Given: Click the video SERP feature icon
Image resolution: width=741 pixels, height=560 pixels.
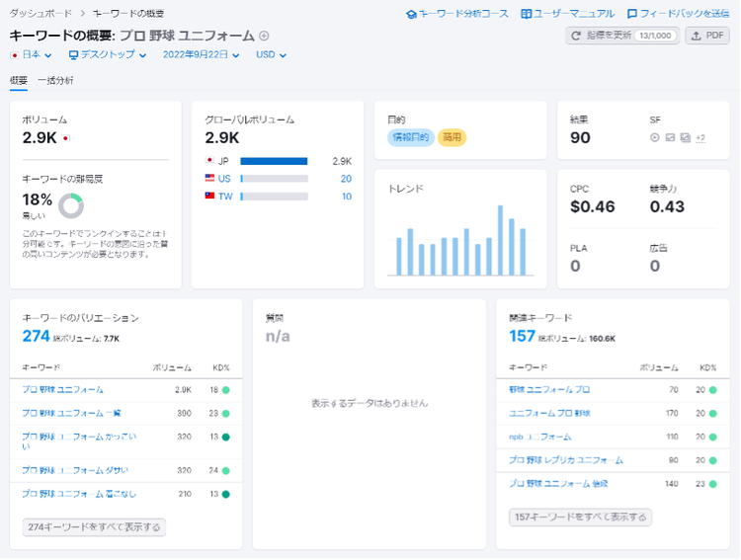Looking at the screenshot, I should click(x=654, y=137).
